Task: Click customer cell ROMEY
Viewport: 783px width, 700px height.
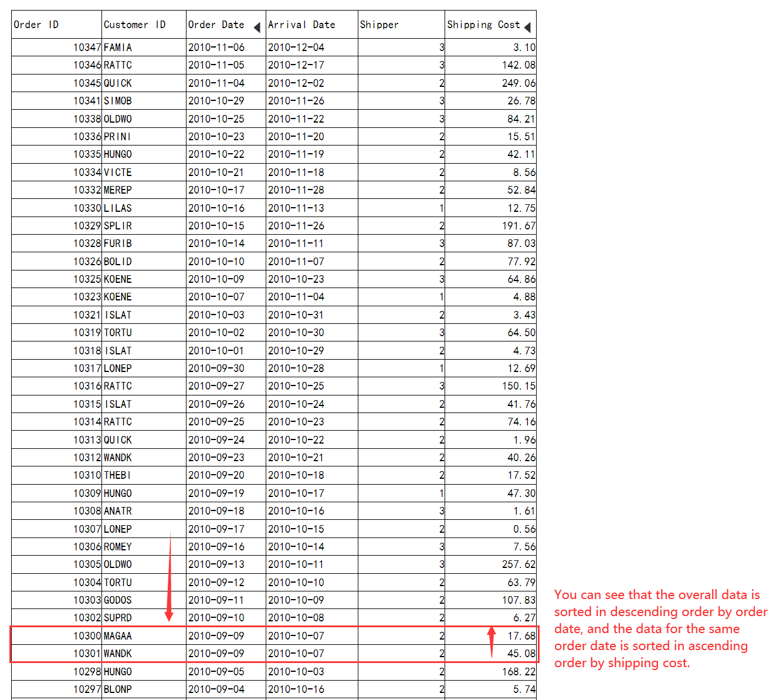Action: [x=144, y=547]
